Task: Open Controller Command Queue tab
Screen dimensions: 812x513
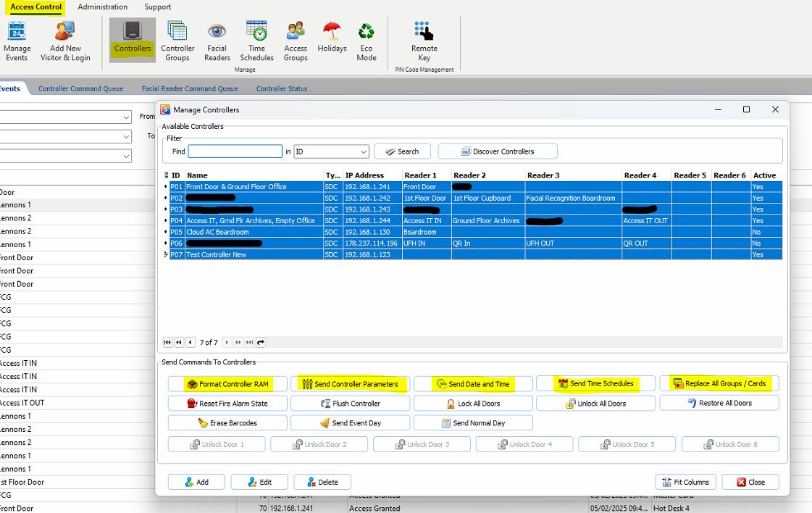Action: (x=81, y=88)
